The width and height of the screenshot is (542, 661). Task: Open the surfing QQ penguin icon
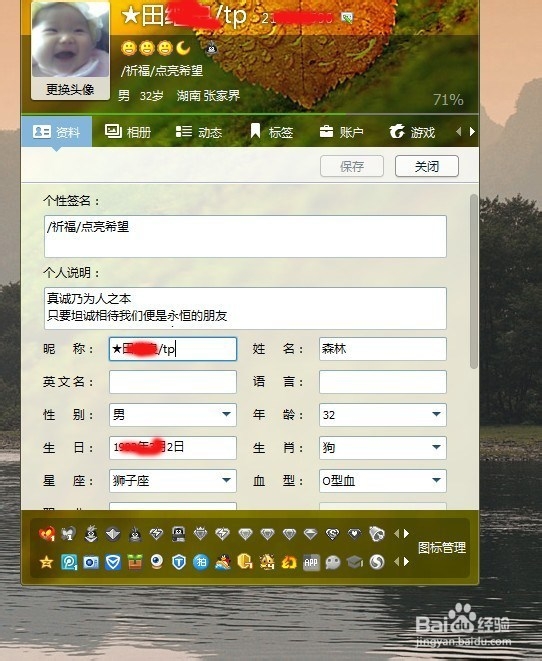(223, 562)
